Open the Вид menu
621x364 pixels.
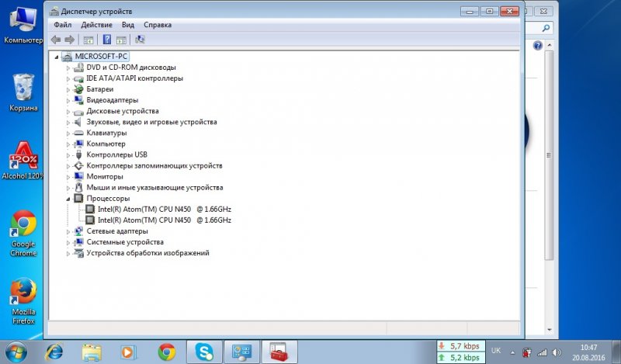click(x=127, y=25)
